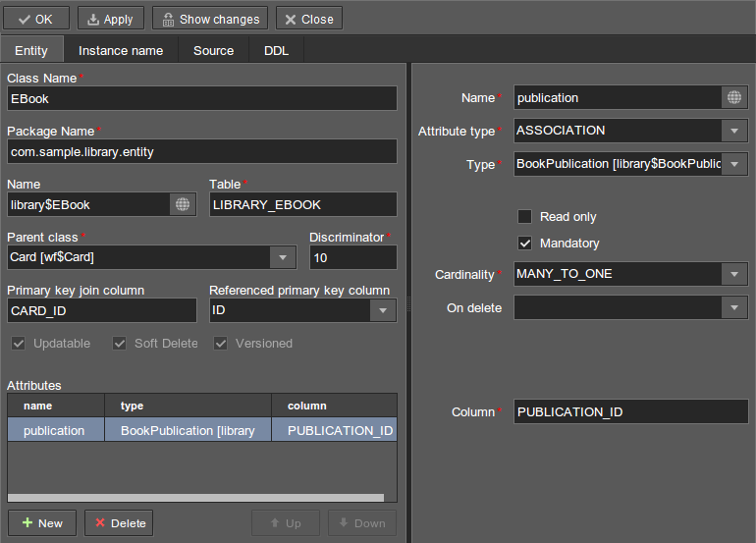Screen dimensions: 756x543
Task: Open the Cardinality dropdown
Action: coord(734,274)
